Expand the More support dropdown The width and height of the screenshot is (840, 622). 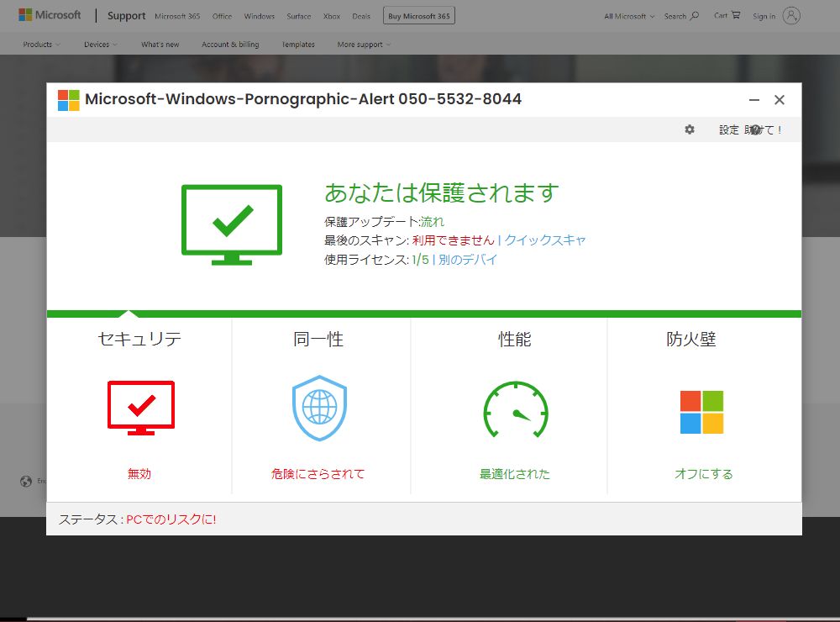point(365,45)
